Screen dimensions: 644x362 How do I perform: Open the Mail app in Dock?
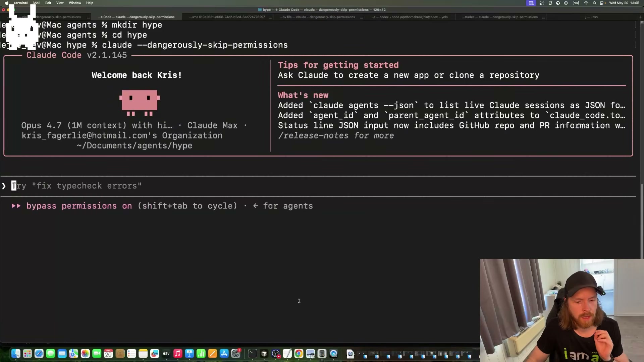62,353
